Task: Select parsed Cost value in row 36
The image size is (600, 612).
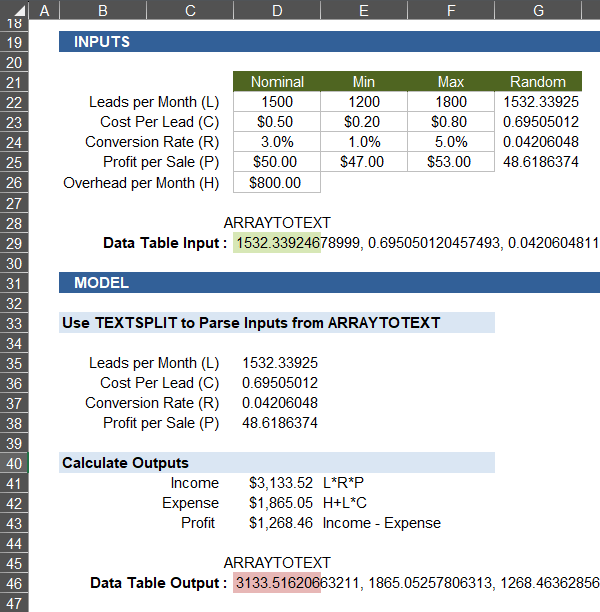Action: [x=280, y=383]
